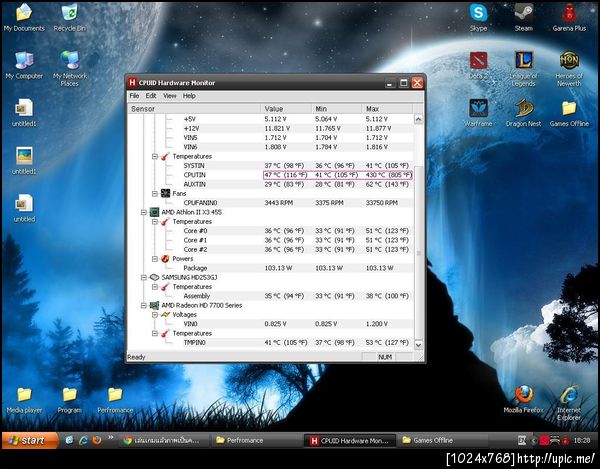Collapse the AMD Athlon II X3 455 node
Viewport: 600px width, 469px height.
[x=143, y=212]
